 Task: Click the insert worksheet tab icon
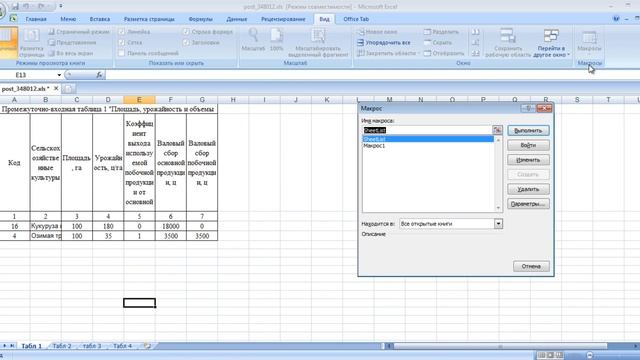[147, 346]
